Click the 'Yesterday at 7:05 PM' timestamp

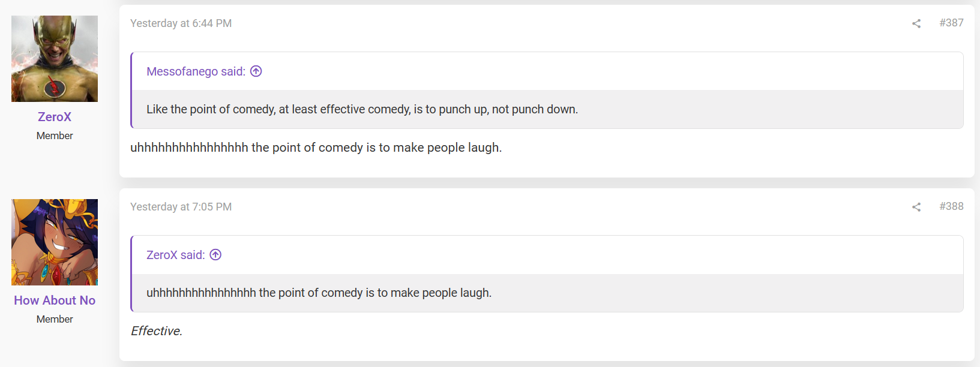pyautogui.click(x=181, y=207)
